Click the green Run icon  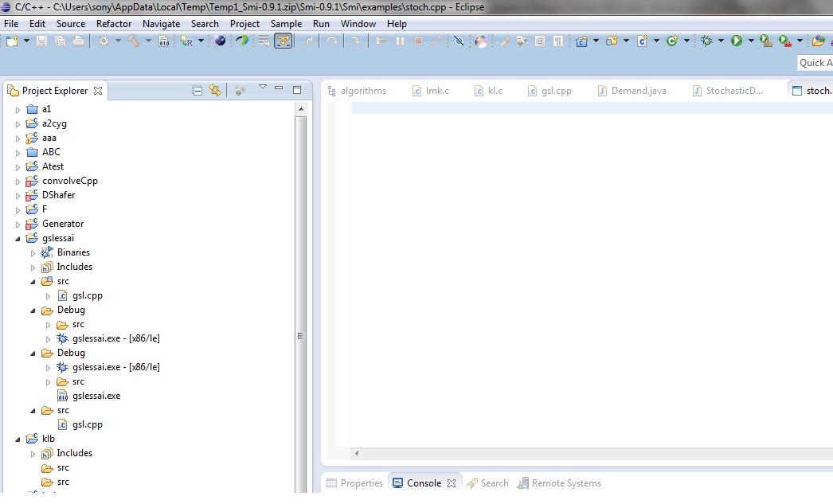coord(737,41)
